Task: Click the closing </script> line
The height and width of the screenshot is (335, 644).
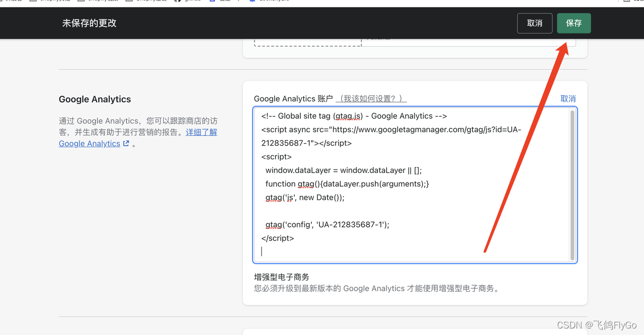Action: pyautogui.click(x=278, y=238)
